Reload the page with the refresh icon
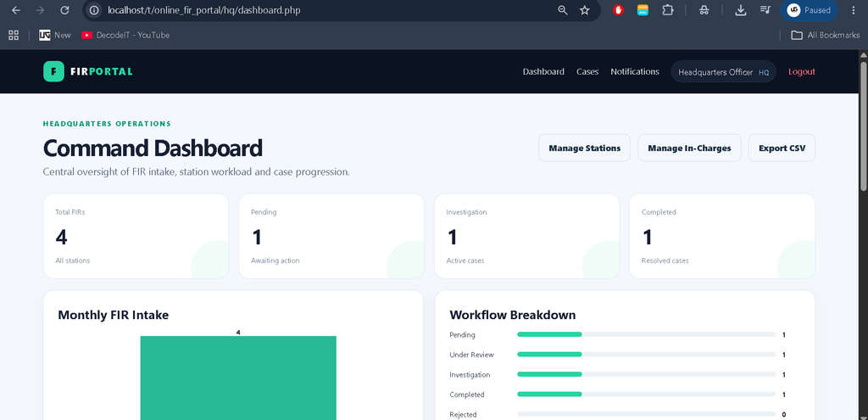This screenshot has height=420, width=868. pos(64,10)
